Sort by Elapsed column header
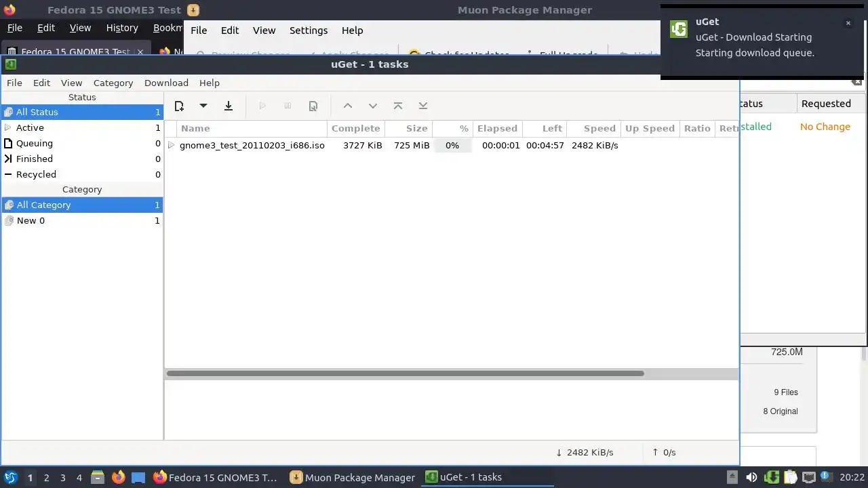The width and height of the screenshot is (868, 488). [497, 128]
